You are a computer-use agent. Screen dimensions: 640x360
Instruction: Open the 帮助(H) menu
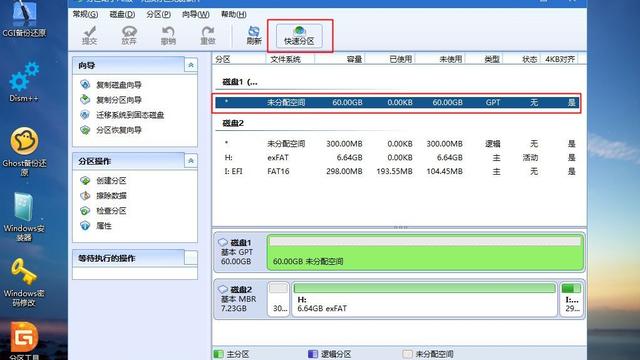(x=233, y=14)
